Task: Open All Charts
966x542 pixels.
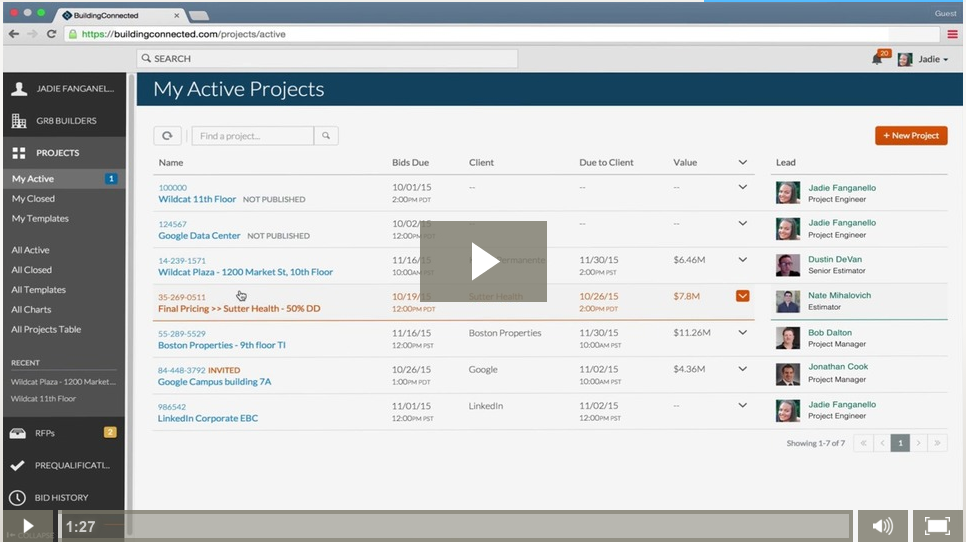Action: tap(31, 309)
